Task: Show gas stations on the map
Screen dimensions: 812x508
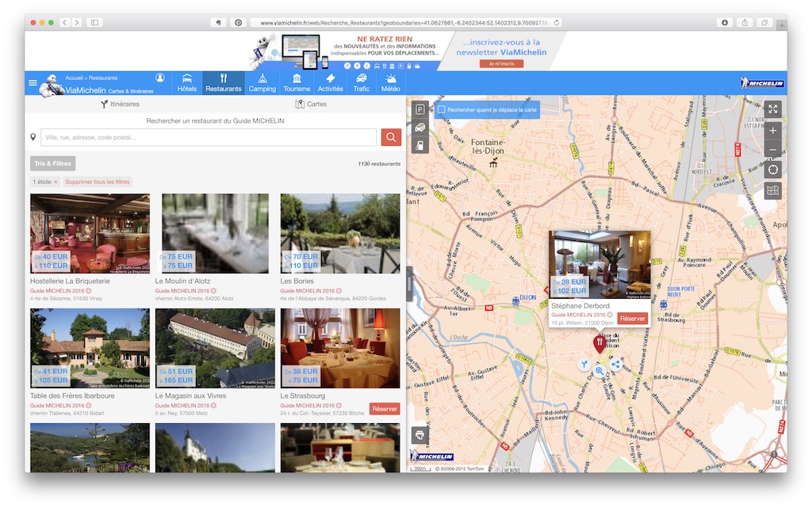Action: pos(420,144)
